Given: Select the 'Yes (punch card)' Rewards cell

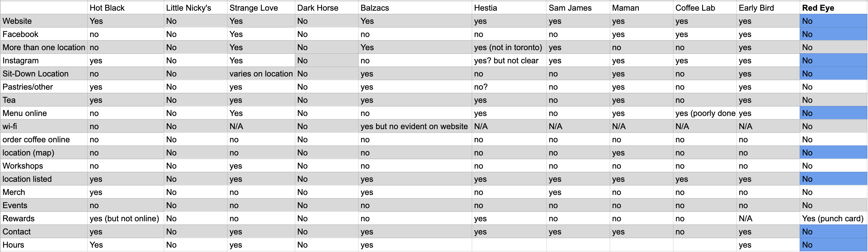Looking at the screenshot, I should click(833, 218).
